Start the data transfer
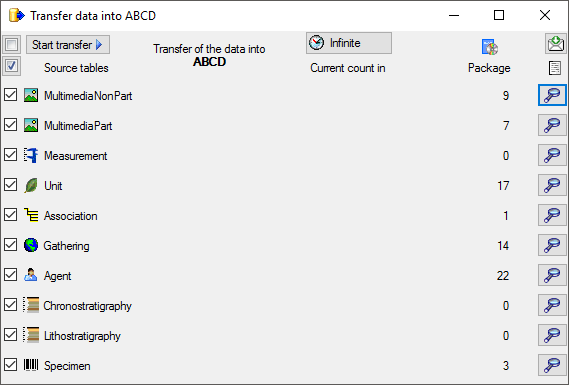Screen dimensions: 569x385 click(68, 45)
